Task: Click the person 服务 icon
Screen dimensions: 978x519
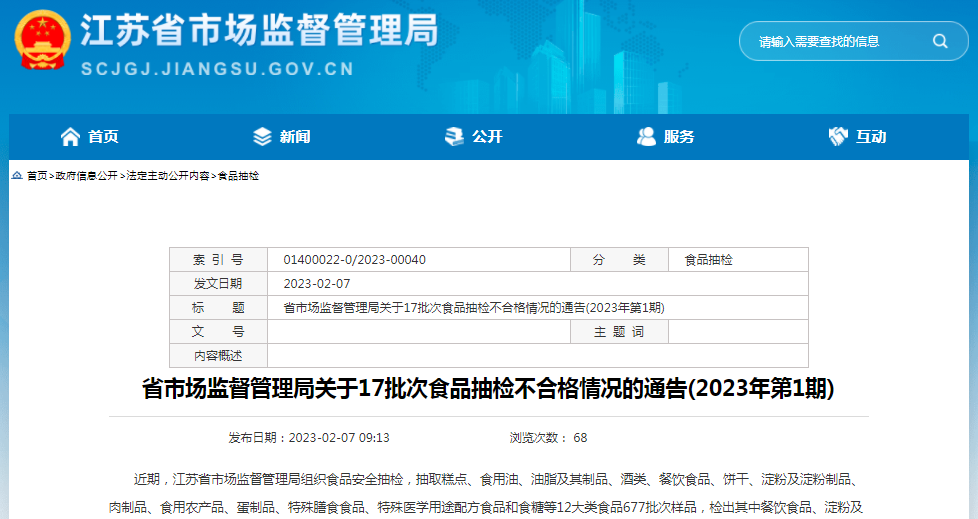Action: pos(646,136)
